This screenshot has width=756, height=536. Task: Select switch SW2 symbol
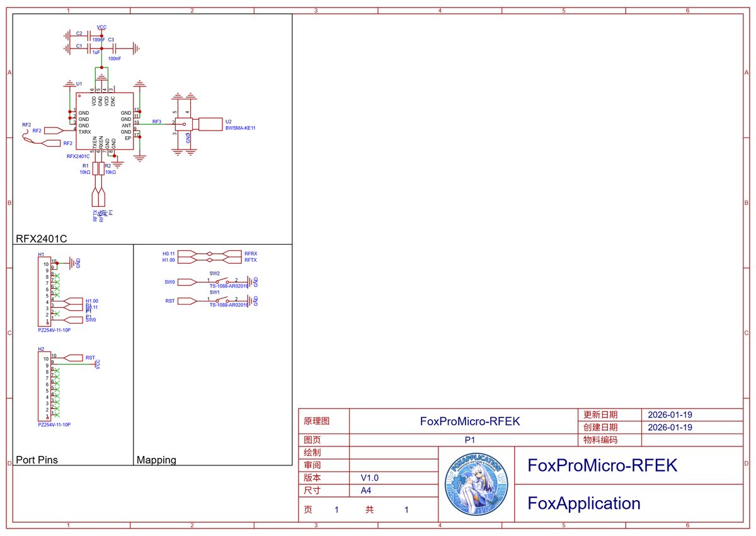pyautogui.click(x=222, y=281)
